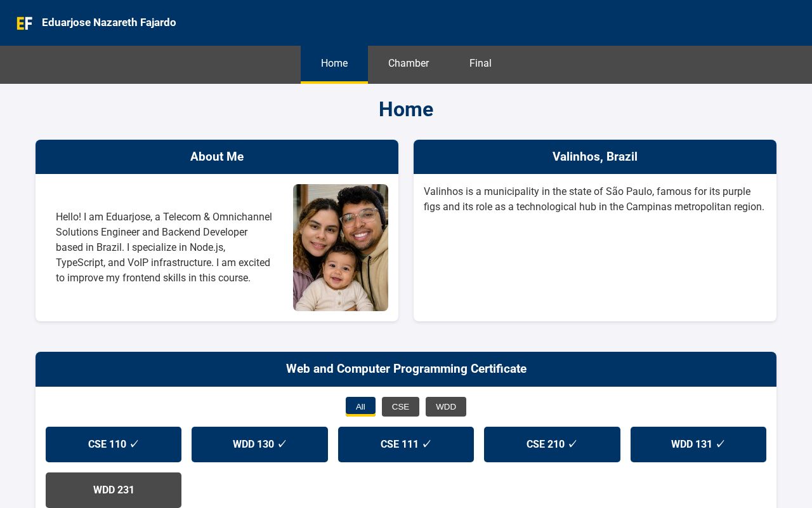The width and height of the screenshot is (812, 508).
Task: Click the EF logo icon
Action: coord(24,23)
